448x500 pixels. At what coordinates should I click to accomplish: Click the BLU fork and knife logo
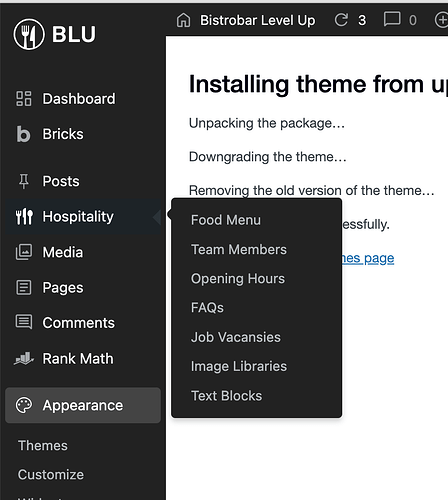tap(29, 34)
